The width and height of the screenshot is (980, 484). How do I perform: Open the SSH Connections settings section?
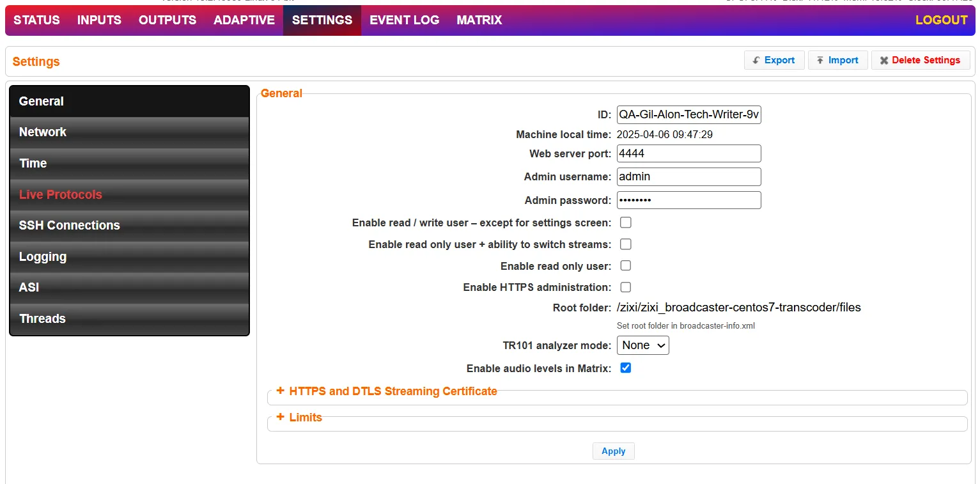[x=129, y=226]
